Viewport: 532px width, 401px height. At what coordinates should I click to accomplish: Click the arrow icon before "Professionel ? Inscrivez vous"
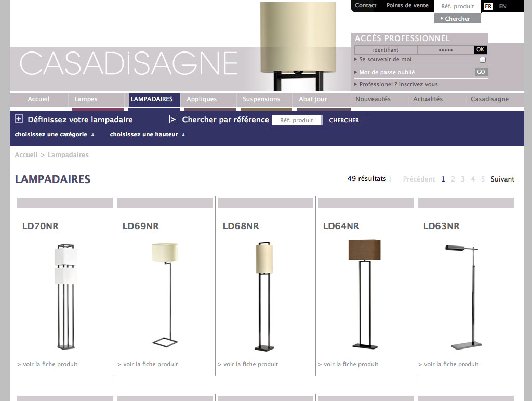coord(356,84)
